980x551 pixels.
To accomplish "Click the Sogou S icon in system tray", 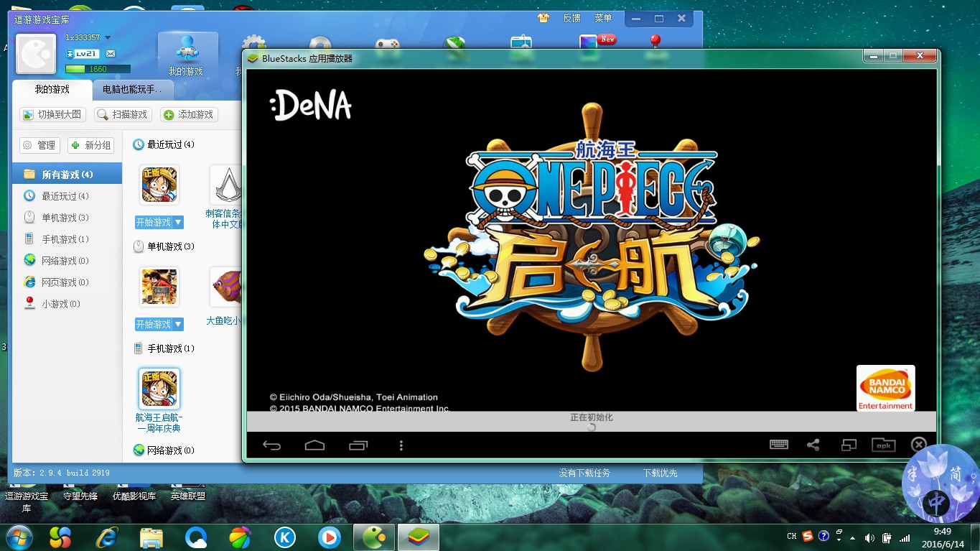I will 807,536.
